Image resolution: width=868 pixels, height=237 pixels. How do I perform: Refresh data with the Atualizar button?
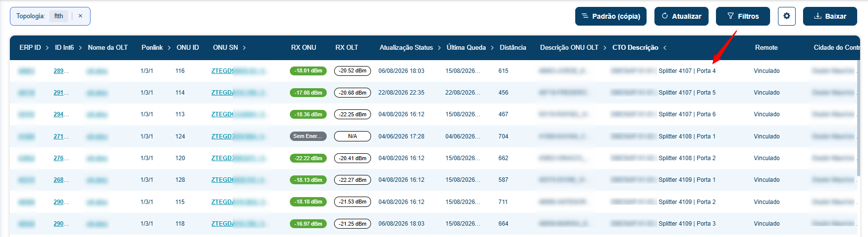682,16
